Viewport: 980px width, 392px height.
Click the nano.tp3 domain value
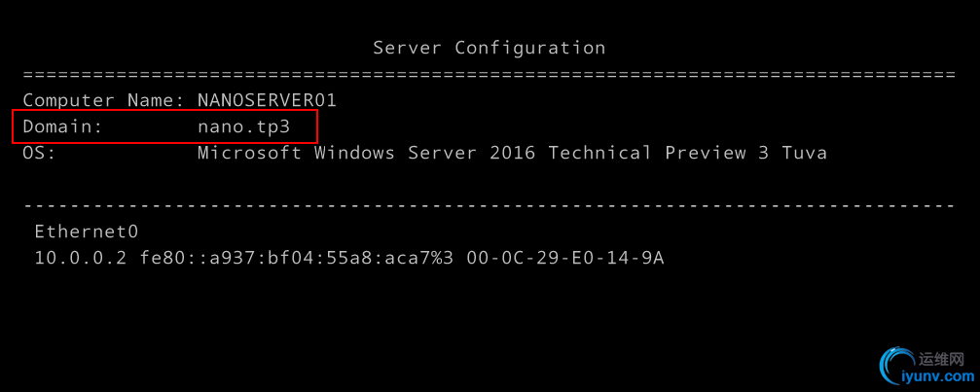[x=243, y=126]
